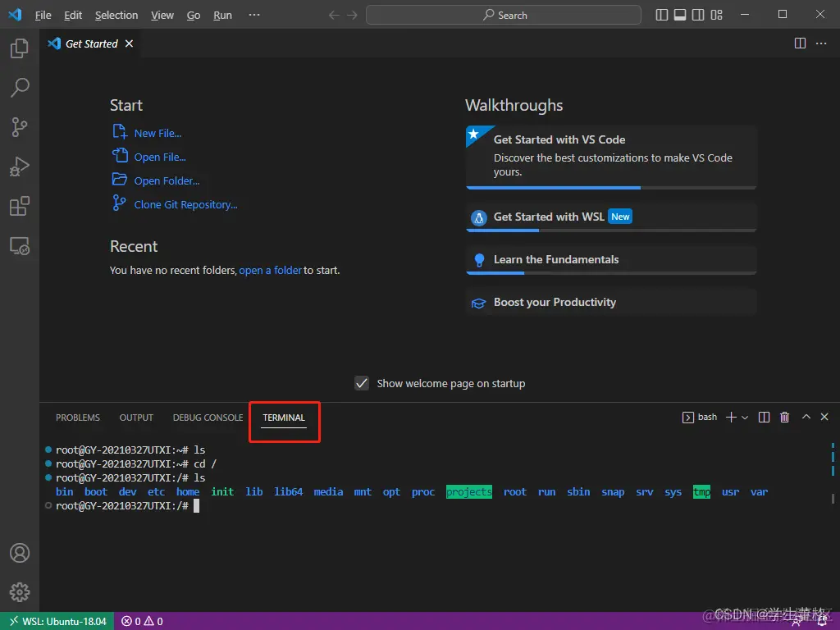Click the terminal scrollbar
840x630 pixels.
point(833,498)
